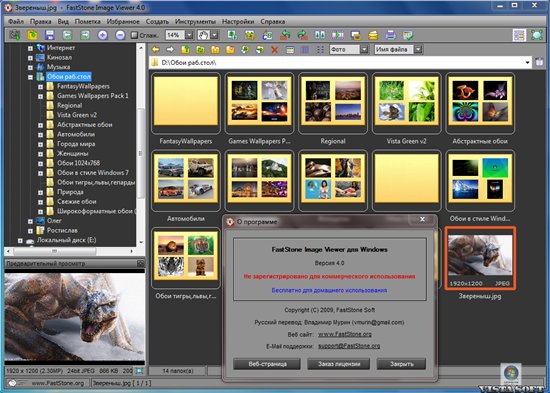Select the Зверёныш.jpg thumbnail
The image size is (550, 393).
(480, 258)
